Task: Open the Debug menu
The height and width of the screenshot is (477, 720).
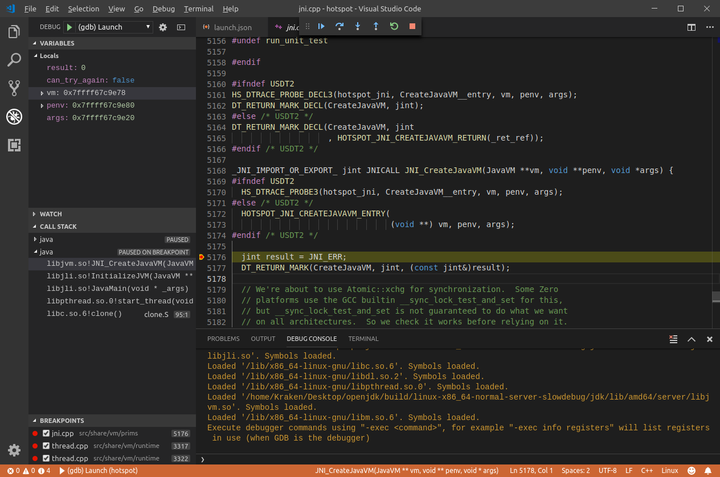Action: pyautogui.click(x=163, y=9)
